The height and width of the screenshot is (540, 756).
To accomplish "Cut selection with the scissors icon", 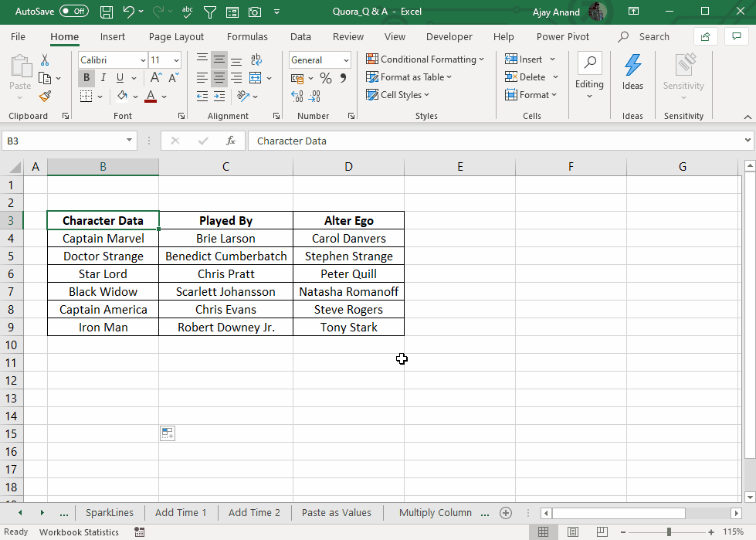I will pos(45,59).
